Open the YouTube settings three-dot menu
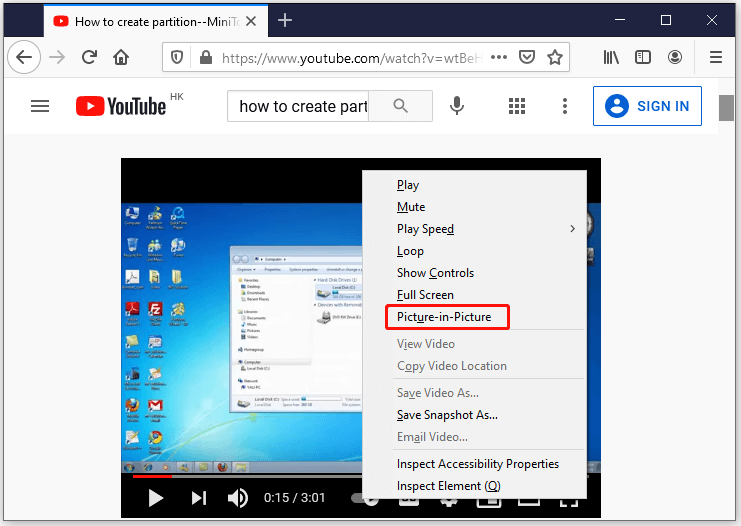This screenshot has width=741, height=526. point(565,106)
